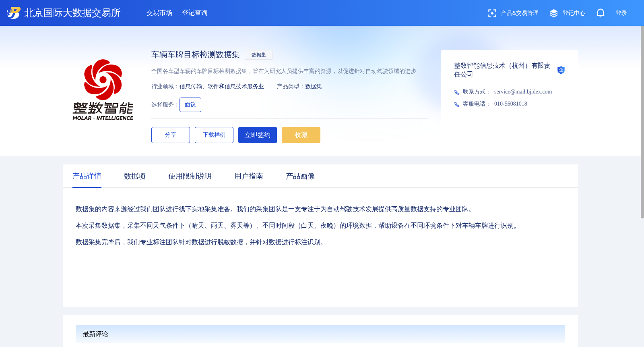Click the 数据集 tag next to title

click(x=259, y=55)
